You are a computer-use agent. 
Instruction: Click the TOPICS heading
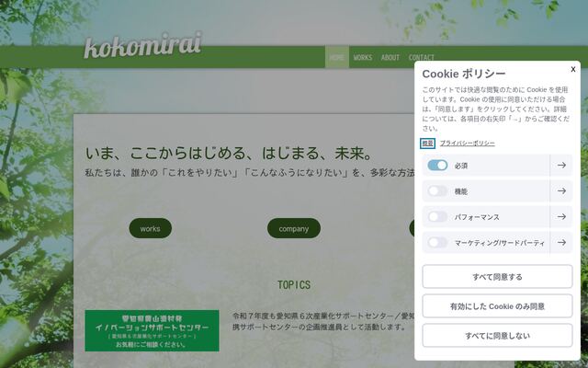294,285
